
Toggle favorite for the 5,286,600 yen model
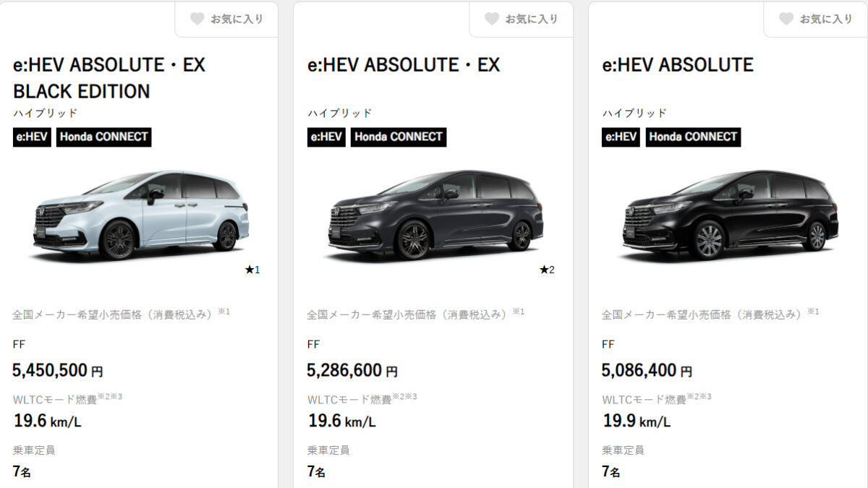[521, 20]
